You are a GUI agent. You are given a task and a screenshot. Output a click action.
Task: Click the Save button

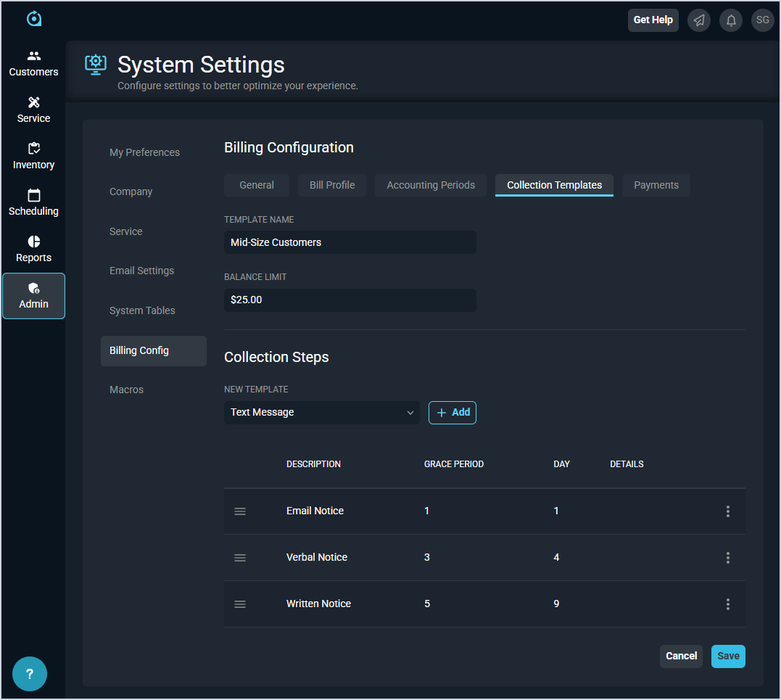click(x=727, y=656)
